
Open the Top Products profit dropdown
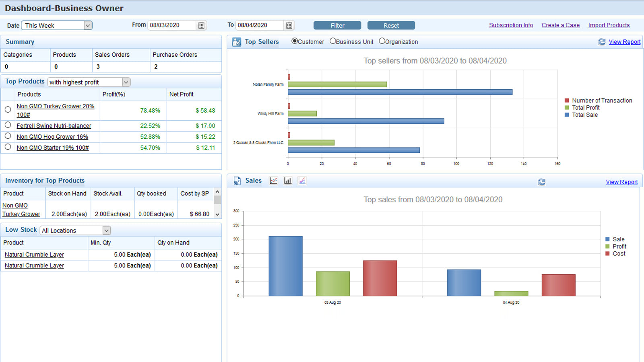[126, 82]
